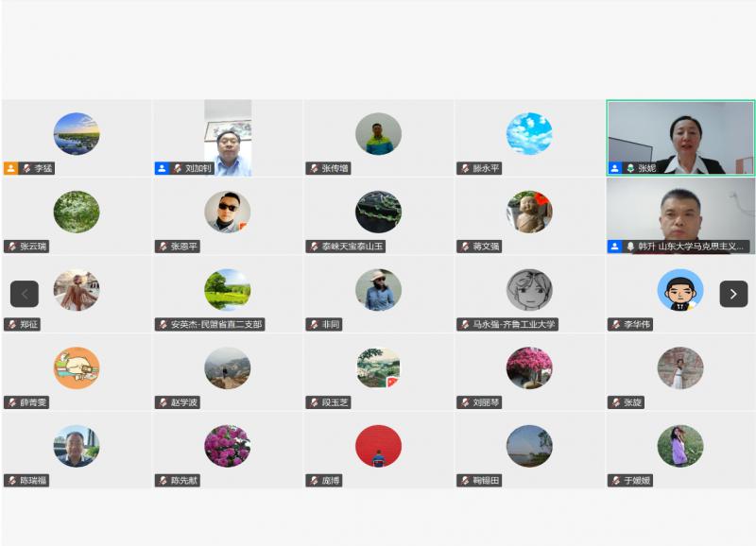Click muted microphone icon next to 蒋文强
The image size is (756, 546).
[x=465, y=247]
